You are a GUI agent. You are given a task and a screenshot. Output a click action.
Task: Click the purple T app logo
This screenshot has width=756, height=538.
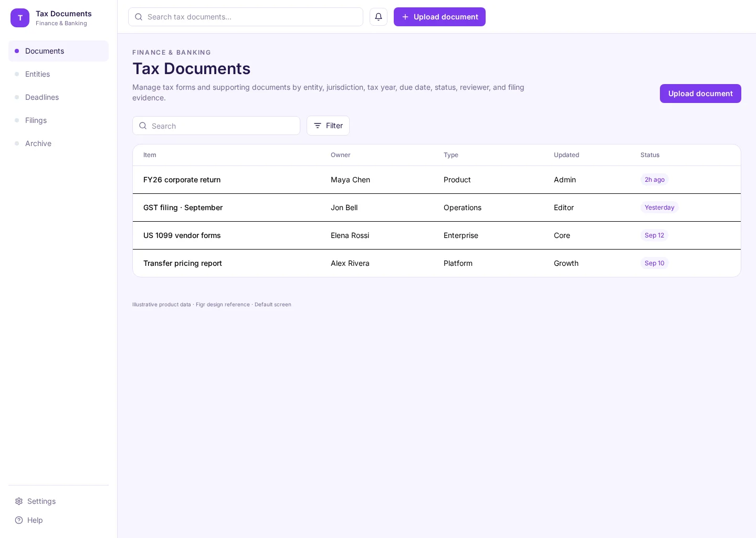(20, 18)
